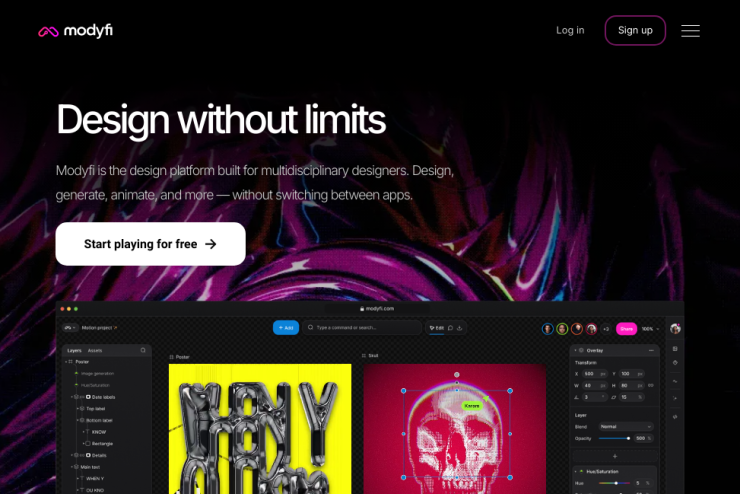Click the rotation handle above skull selection
Image resolution: width=740 pixels, height=494 pixels.
(457, 375)
